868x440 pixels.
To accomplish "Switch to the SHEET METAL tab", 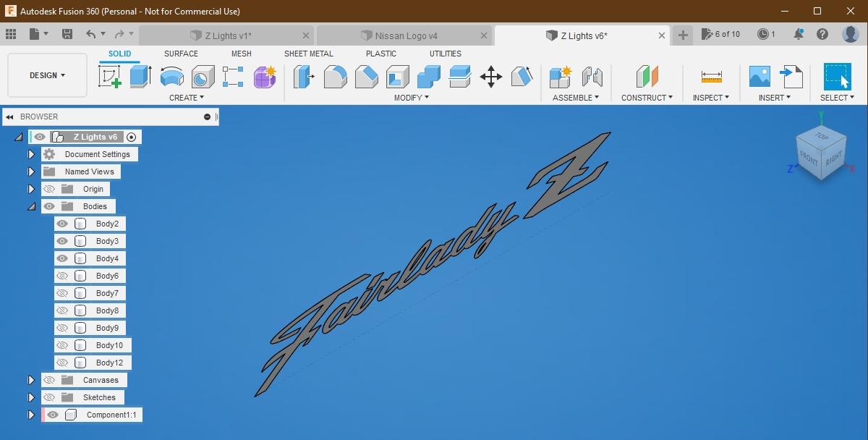I will tap(309, 54).
